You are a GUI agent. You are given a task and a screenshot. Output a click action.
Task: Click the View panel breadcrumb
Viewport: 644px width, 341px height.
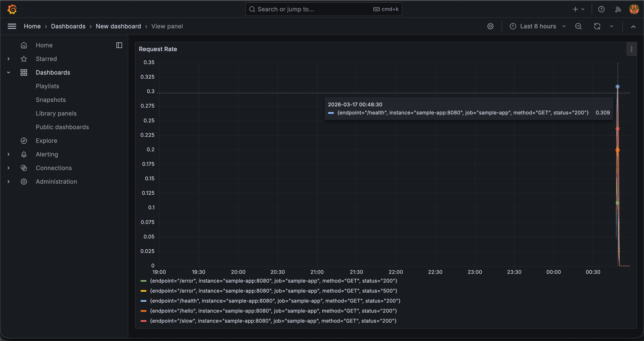(x=167, y=26)
